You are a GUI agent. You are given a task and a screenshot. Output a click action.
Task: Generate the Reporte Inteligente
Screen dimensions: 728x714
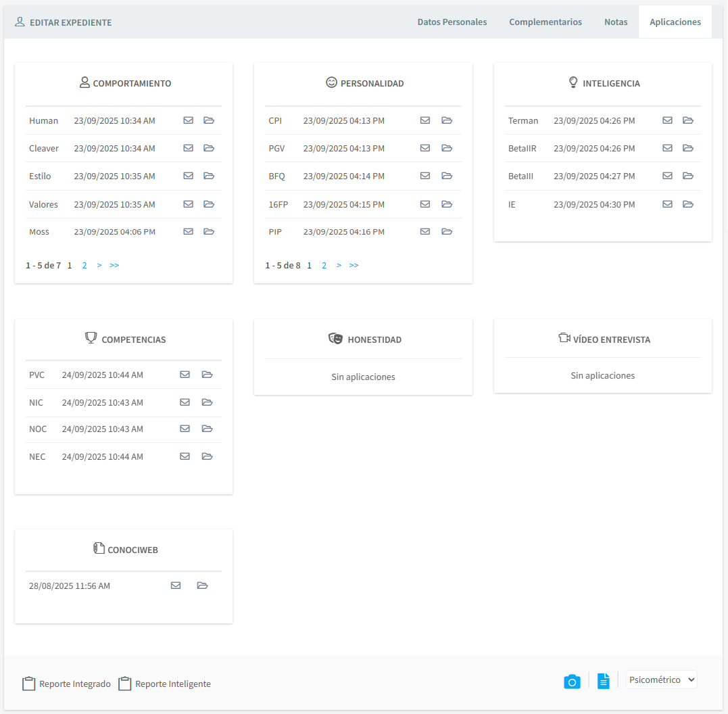[165, 684]
